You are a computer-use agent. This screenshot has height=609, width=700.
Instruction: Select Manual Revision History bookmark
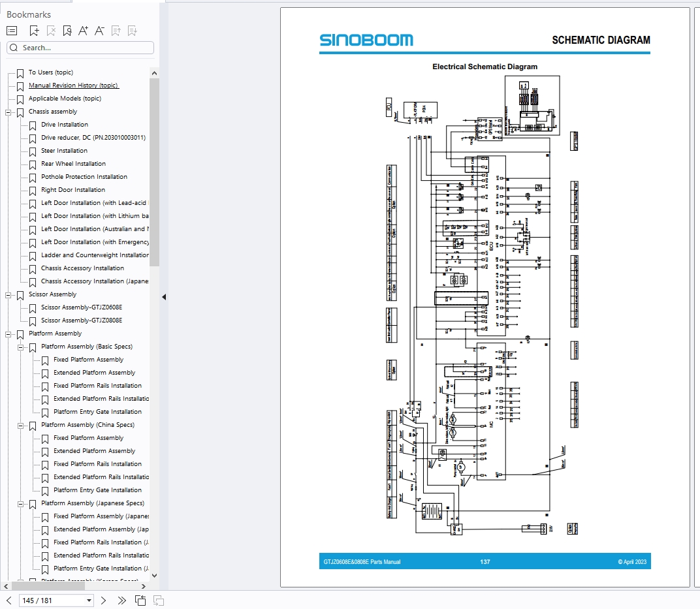point(73,86)
